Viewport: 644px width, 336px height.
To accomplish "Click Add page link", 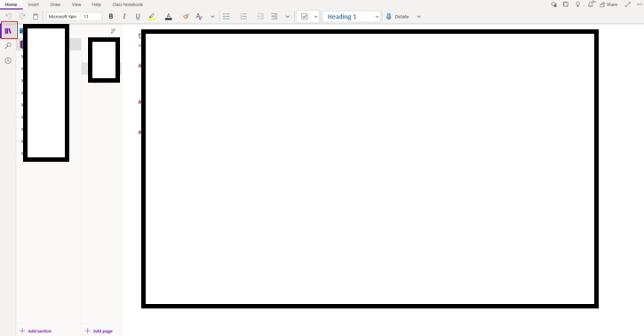I will tap(99, 331).
